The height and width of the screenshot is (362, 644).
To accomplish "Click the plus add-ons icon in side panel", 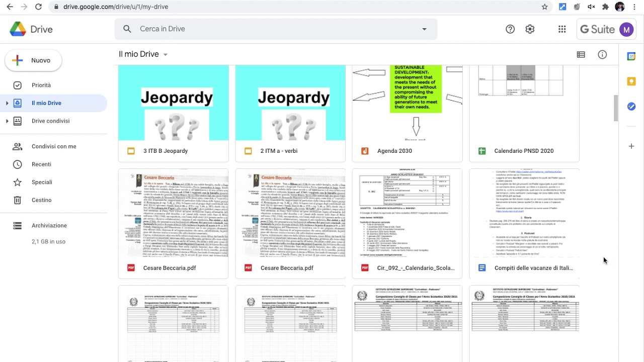I will click(x=631, y=146).
